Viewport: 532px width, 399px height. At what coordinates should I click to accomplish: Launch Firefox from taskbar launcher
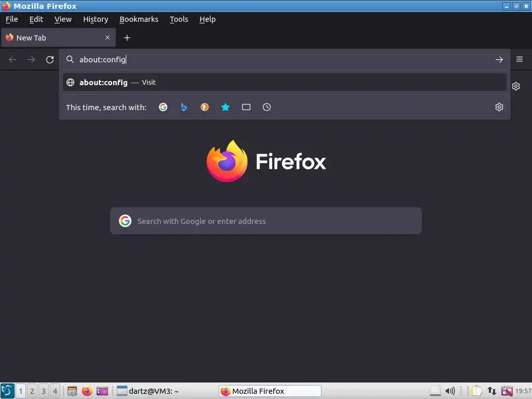click(x=87, y=391)
